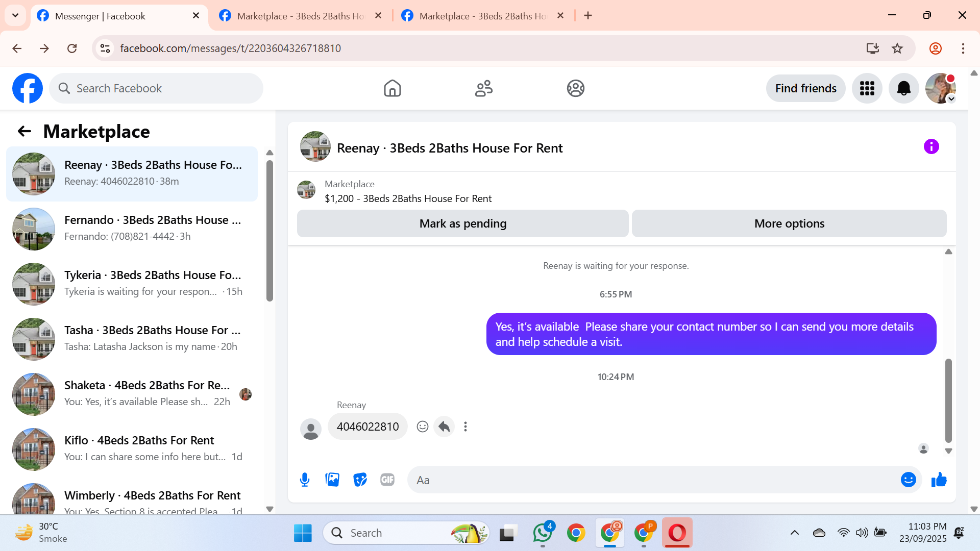Open the Tykeria conversation
Screen dimensions: 980x551
coord(132,284)
